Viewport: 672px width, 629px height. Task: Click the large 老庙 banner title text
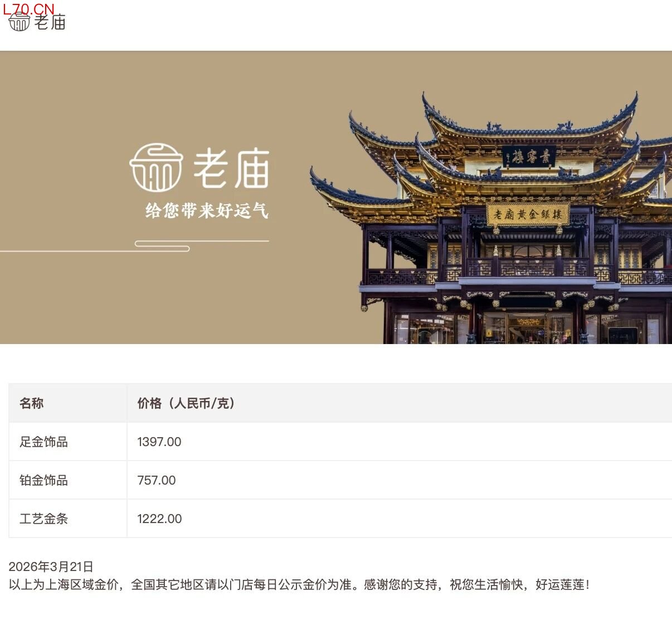coord(231,169)
